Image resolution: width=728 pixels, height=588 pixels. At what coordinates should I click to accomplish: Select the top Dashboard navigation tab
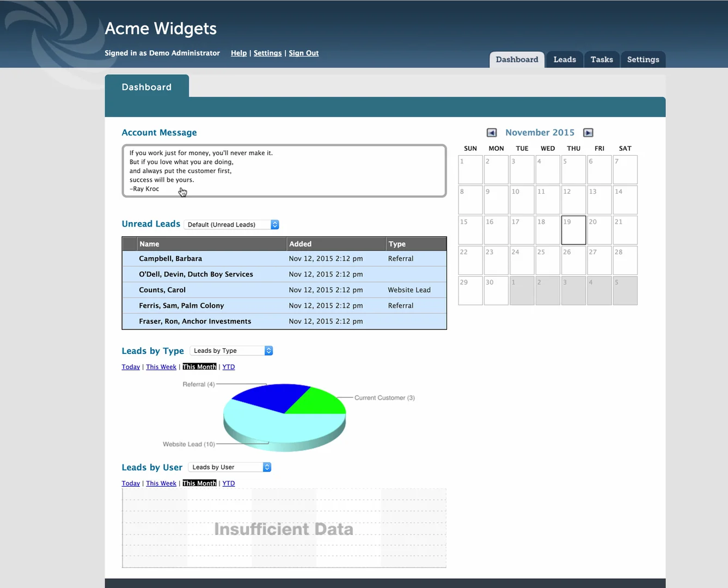[x=517, y=59]
